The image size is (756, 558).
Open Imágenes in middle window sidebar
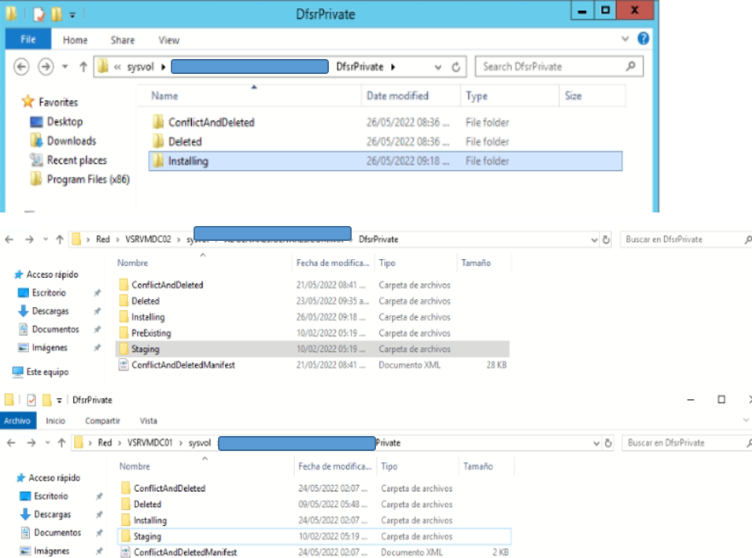(50, 348)
